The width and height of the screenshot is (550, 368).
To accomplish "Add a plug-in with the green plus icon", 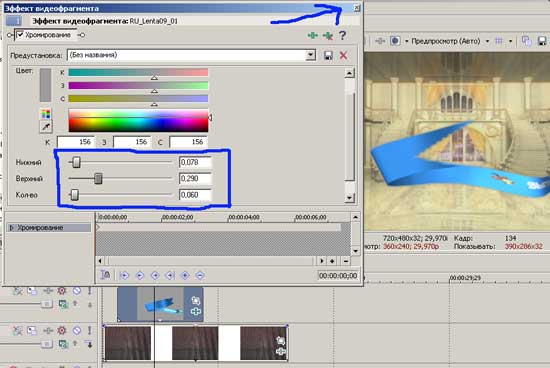I will [313, 35].
